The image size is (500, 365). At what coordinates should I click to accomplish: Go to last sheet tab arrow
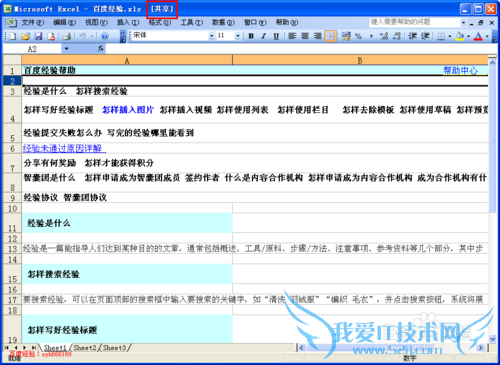(34, 347)
